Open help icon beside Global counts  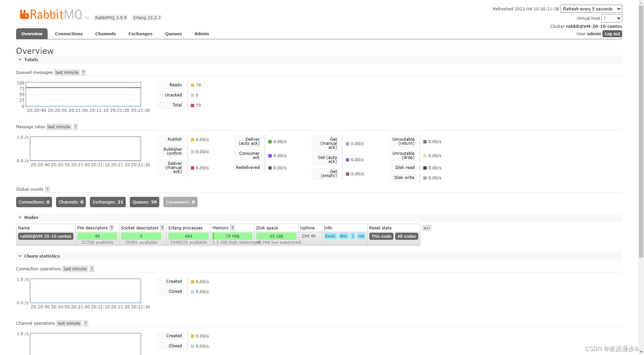click(47, 189)
